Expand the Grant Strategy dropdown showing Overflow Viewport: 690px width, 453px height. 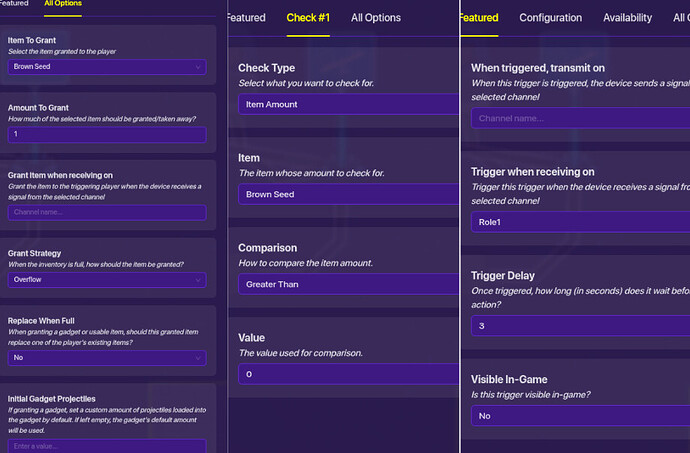(108, 280)
